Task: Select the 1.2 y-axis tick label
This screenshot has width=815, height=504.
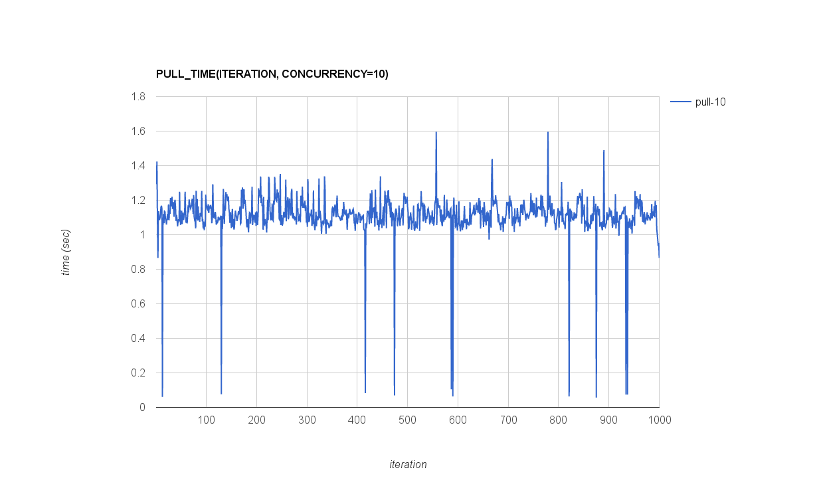Action: coord(138,200)
